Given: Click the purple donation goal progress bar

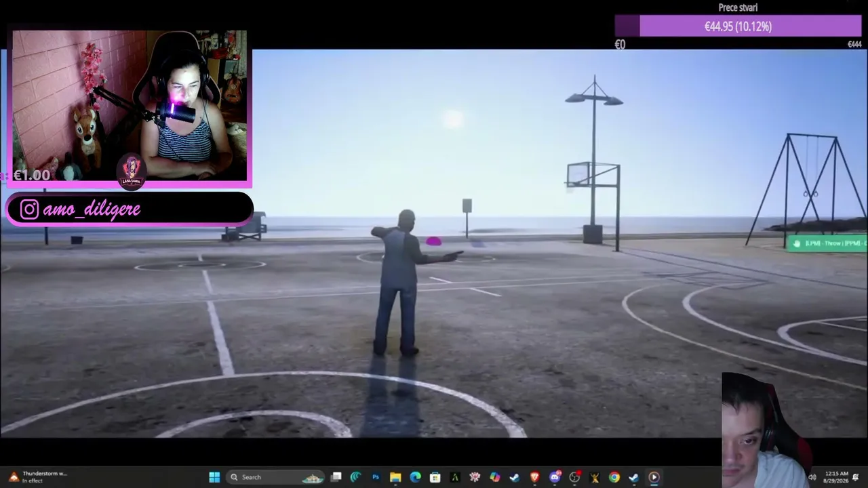Looking at the screenshot, I should tap(738, 26).
